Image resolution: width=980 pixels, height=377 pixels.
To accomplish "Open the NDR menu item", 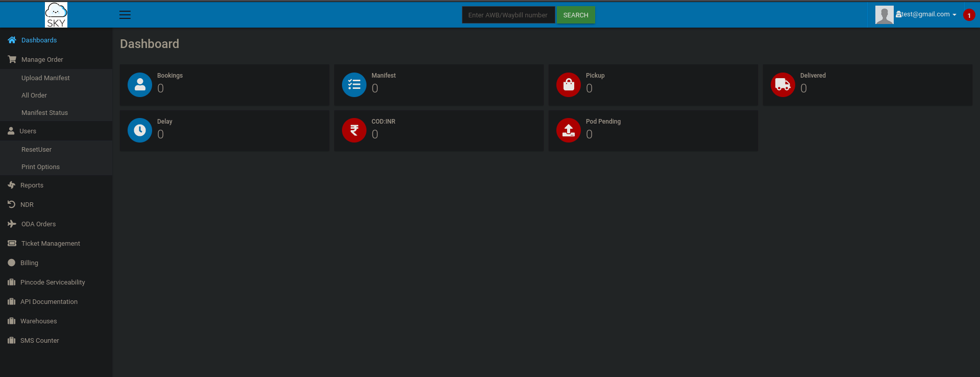I will point(56,204).
